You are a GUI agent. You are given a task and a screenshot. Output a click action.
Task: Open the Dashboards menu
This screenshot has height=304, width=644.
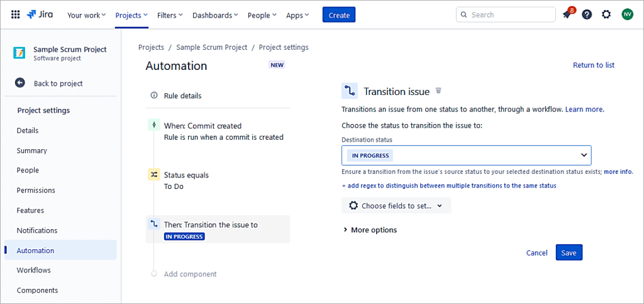[216, 15]
